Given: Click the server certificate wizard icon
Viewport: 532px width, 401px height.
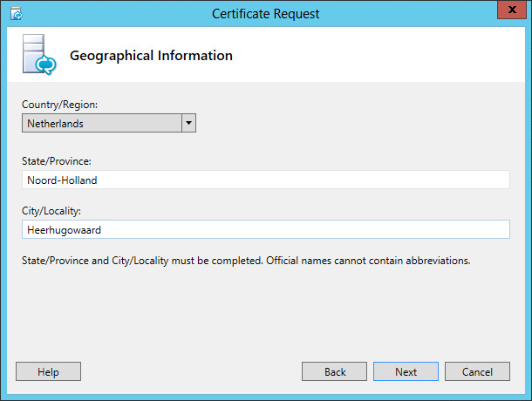Looking at the screenshot, I should coord(39,54).
